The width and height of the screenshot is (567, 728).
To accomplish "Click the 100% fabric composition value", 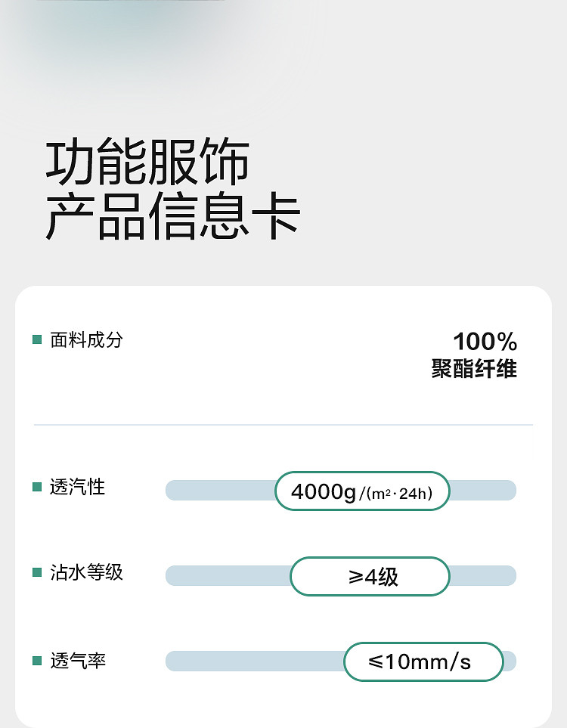I will point(485,342).
